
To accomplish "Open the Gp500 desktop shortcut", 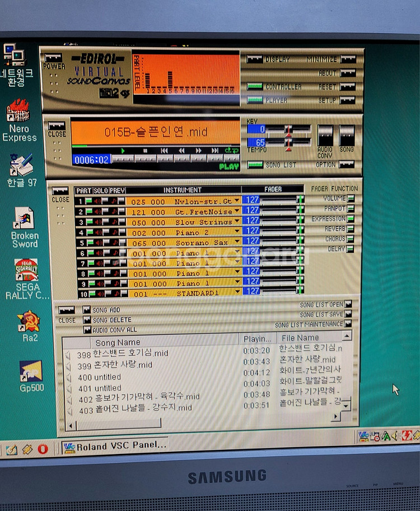I will [31, 376].
